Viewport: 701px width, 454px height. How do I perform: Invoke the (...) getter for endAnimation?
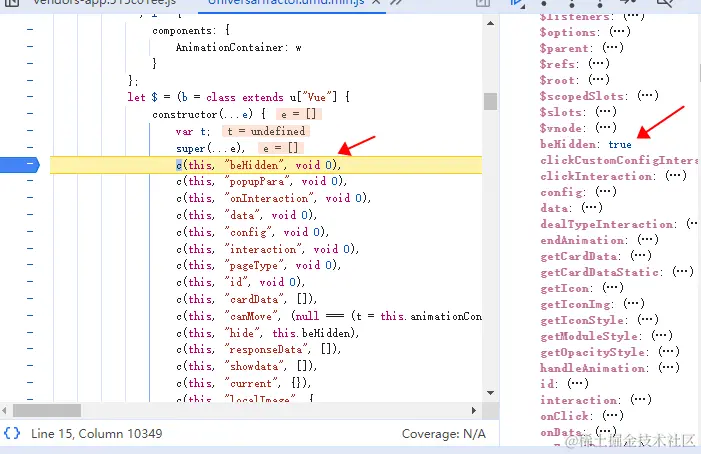click(648, 240)
